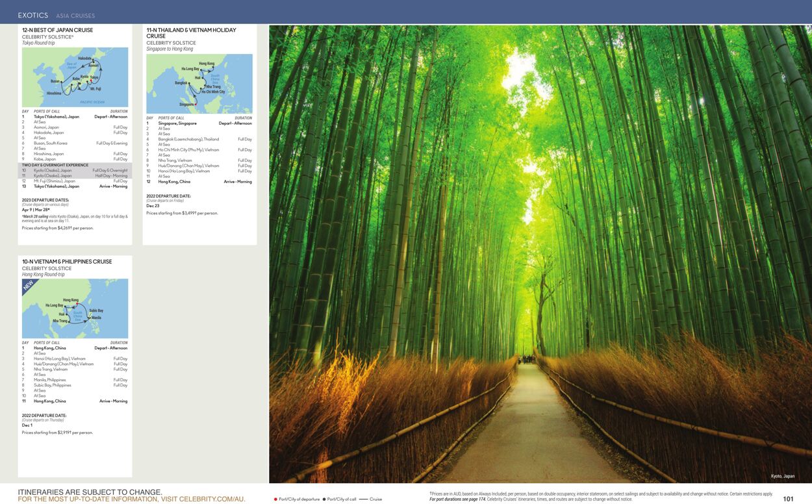
Task: Click the Dec 23 departure date
Action: click(x=153, y=206)
